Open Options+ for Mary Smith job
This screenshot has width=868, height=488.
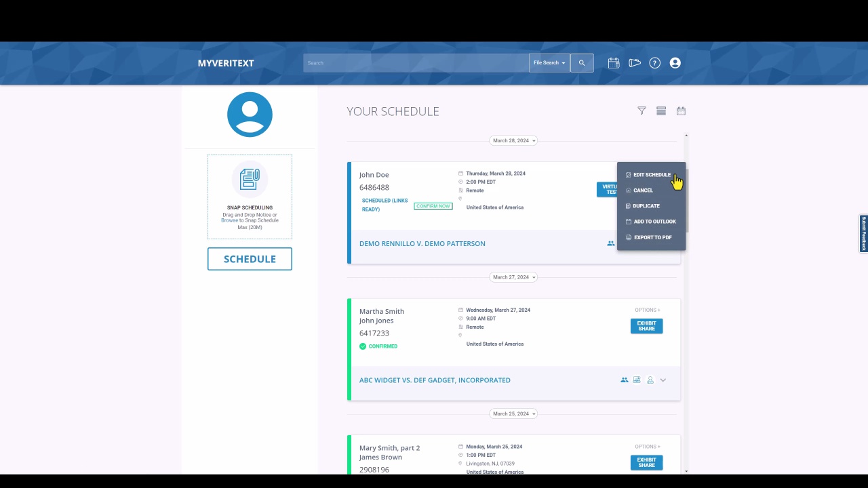click(x=647, y=447)
